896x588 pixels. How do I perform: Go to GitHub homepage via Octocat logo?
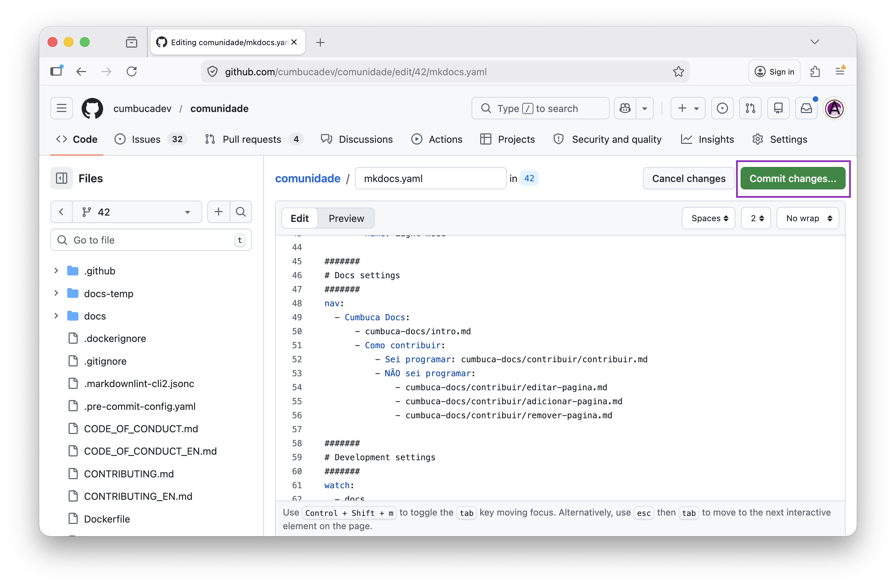(x=92, y=108)
